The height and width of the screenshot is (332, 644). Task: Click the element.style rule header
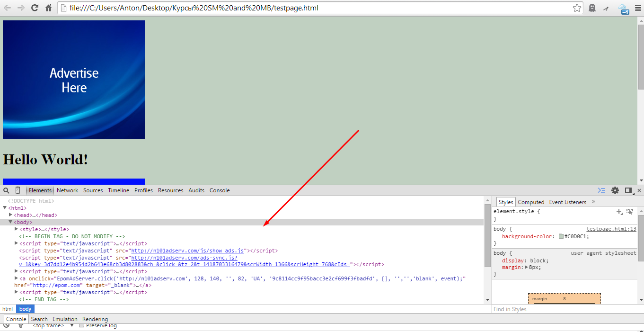(x=517, y=211)
